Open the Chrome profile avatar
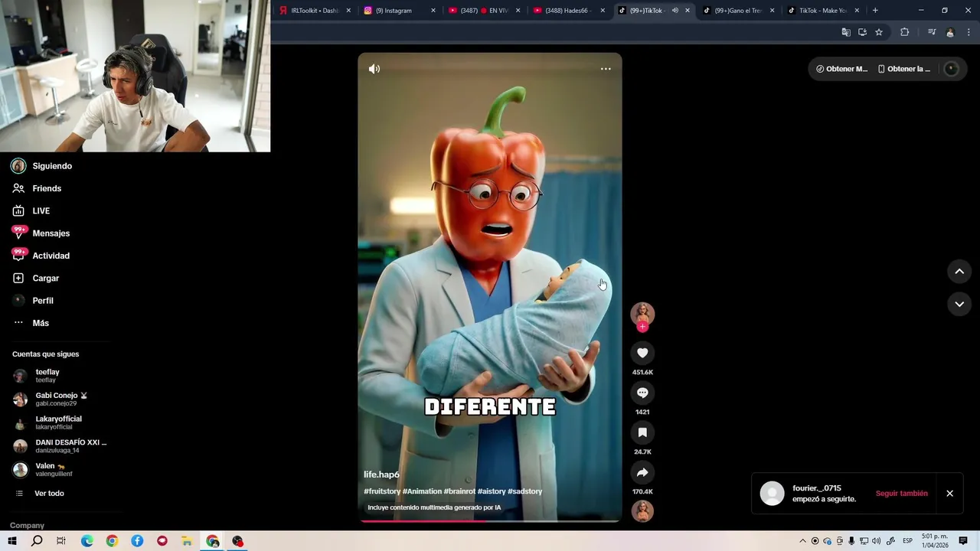This screenshot has width=980, height=551. click(950, 32)
